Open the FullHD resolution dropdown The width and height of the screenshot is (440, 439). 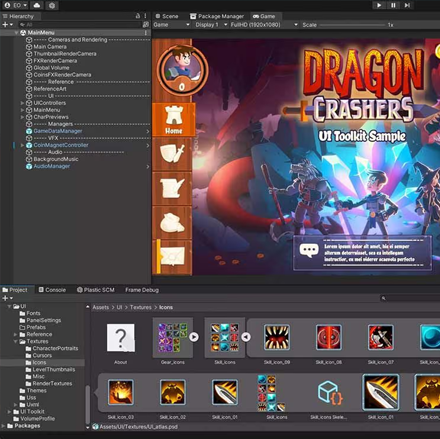click(x=264, y=25)
